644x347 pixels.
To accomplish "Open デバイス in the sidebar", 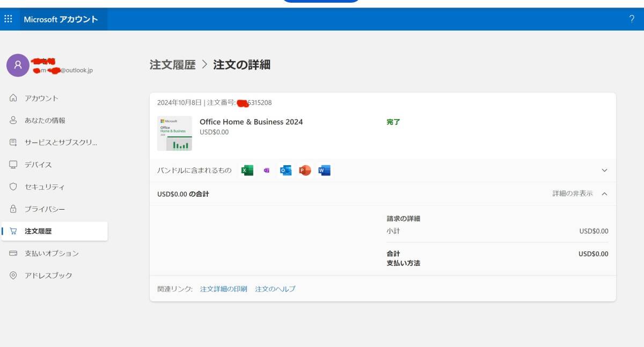I will (x=38, y=165).
